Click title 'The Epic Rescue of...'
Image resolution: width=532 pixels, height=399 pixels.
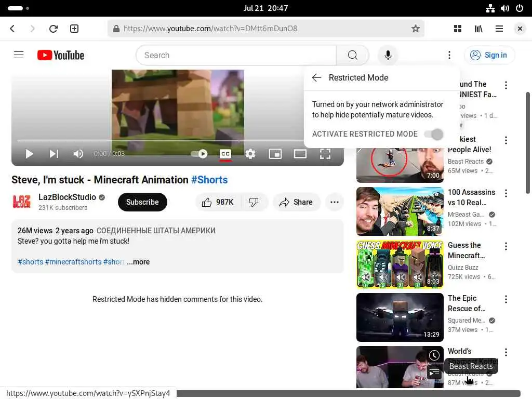click(467, 303)
